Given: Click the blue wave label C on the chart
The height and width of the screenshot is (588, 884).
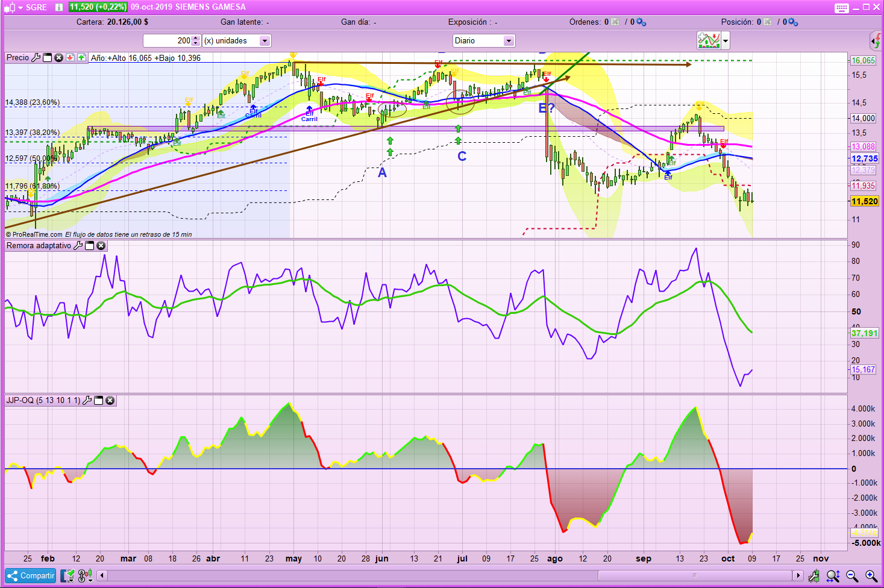Looking at the screenshot, I should (x=462, y=157).
